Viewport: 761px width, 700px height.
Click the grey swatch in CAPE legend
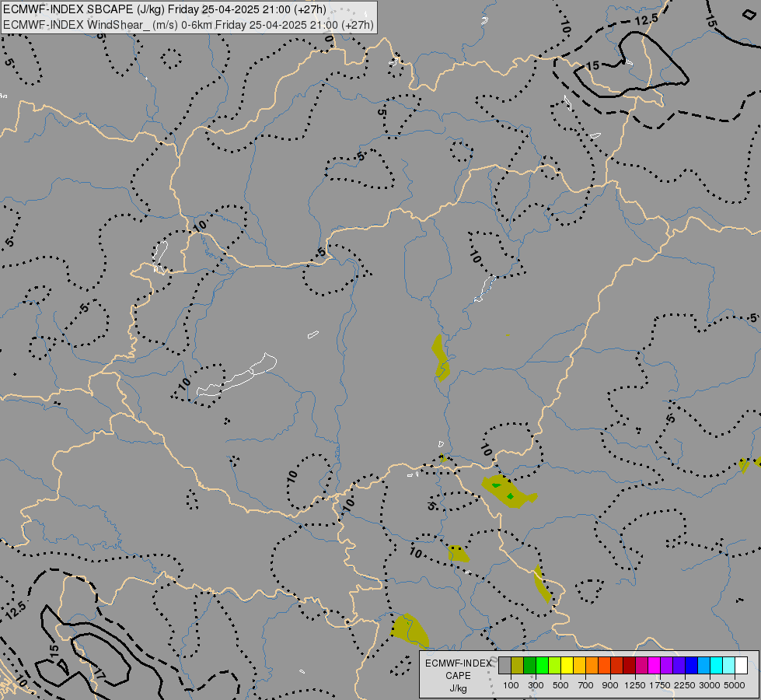point(504,666)
